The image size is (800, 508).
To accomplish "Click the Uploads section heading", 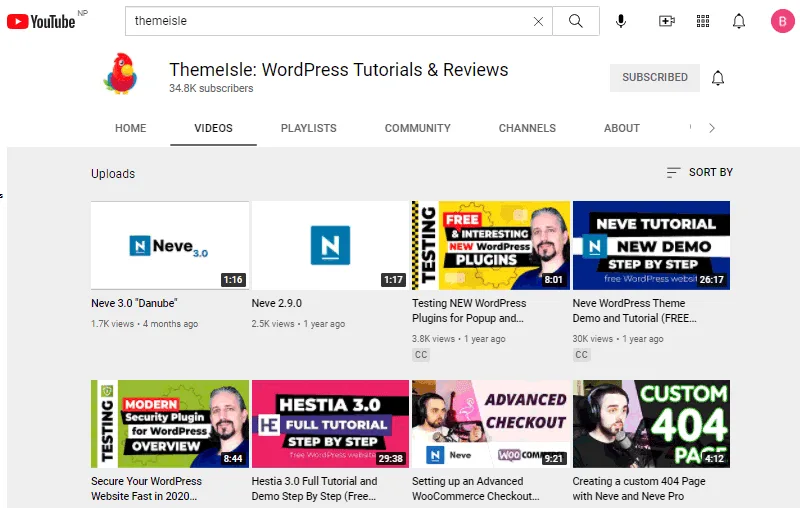I will coord(113,173).
